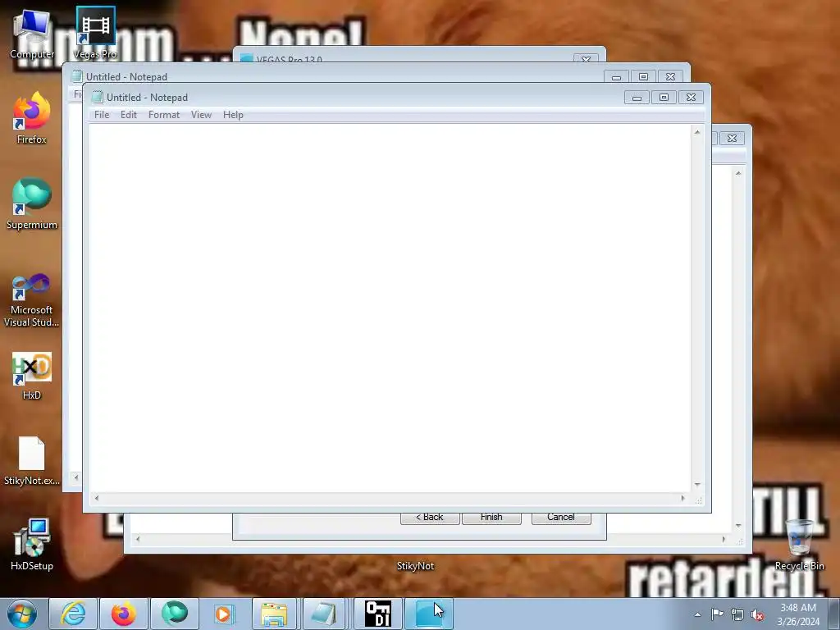Image resolution: width=840 pixels, height=630 pixels.
Task: Launch Supermium from the taskbar
Action: coord(175,614)
